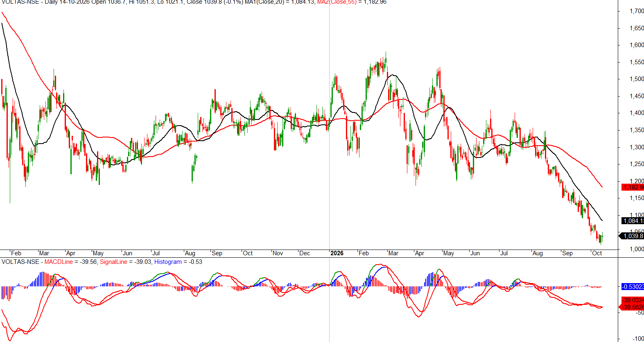Click the 1,550 price axis label

click(637, 62)
